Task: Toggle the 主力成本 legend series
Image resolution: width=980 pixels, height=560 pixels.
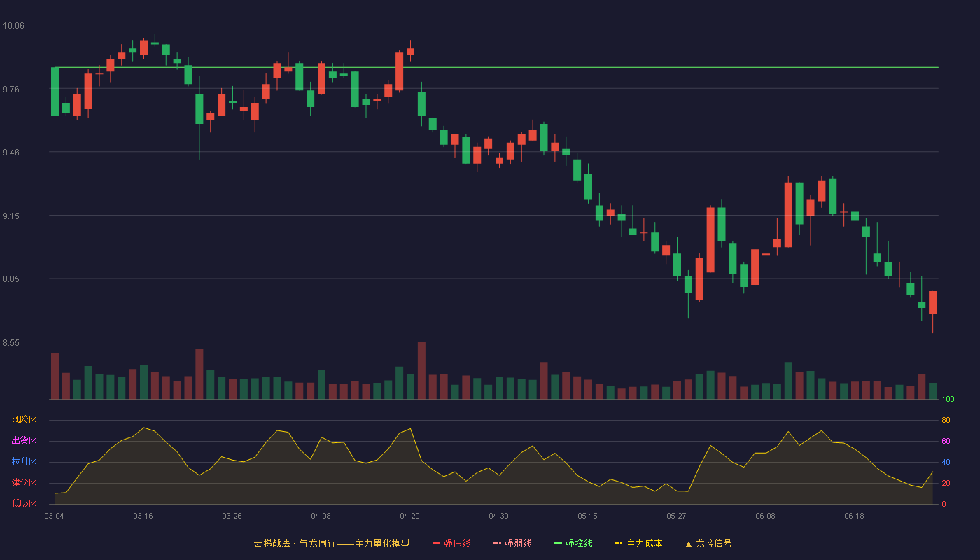Action: click(638, 543)
